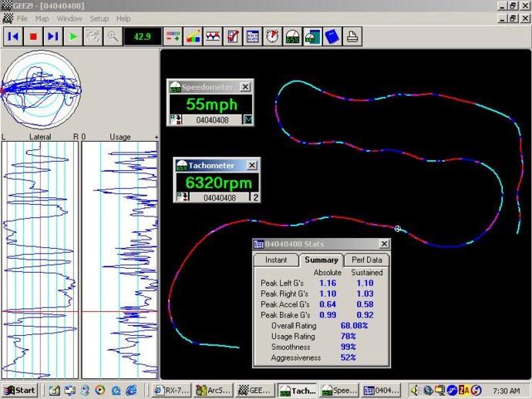The image size is (532, 399).
Task: Click the magnifier zoom tool
Action: pyautogui.click(x=113, y=36)
